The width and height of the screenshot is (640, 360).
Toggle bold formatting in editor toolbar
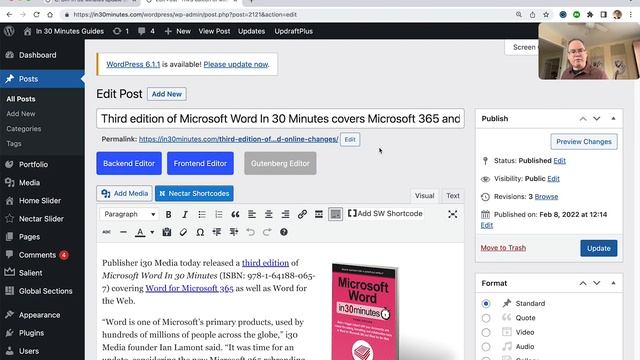168,214
